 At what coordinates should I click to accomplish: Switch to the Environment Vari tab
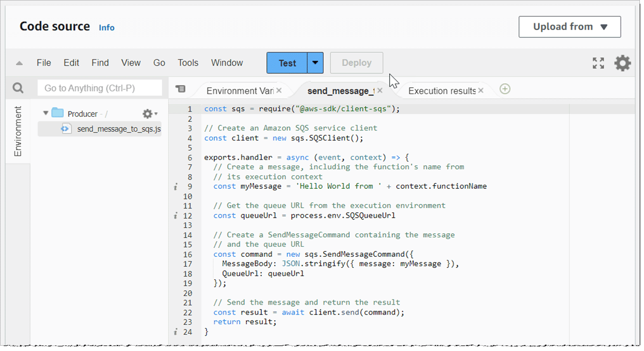239,91
